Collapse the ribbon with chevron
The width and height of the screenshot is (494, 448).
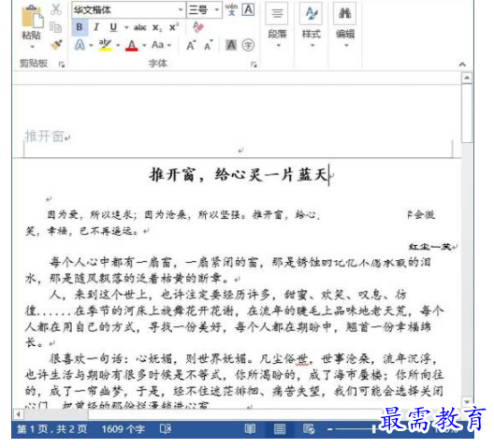[x=462, y=65]
